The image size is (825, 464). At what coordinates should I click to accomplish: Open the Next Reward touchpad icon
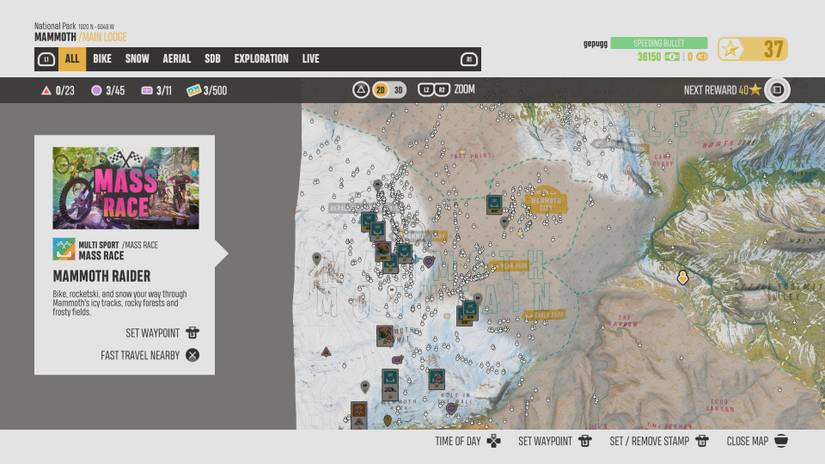[x=777, y=90]
